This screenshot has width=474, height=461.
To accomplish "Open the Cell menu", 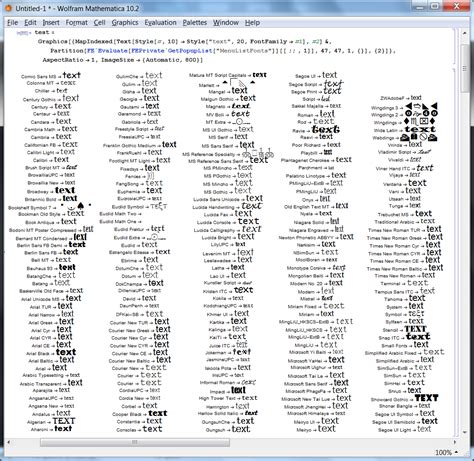I will pos(99,23).
